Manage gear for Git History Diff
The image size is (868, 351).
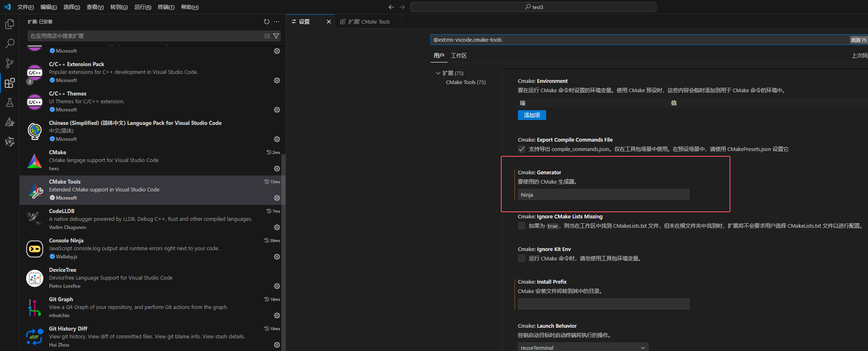tap(277, 345)
